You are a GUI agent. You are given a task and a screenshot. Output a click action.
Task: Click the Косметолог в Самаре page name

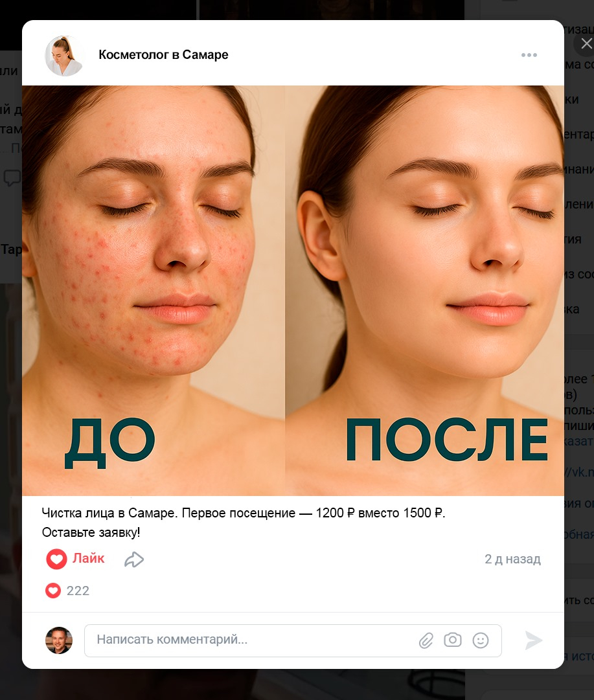coord(163,55)
